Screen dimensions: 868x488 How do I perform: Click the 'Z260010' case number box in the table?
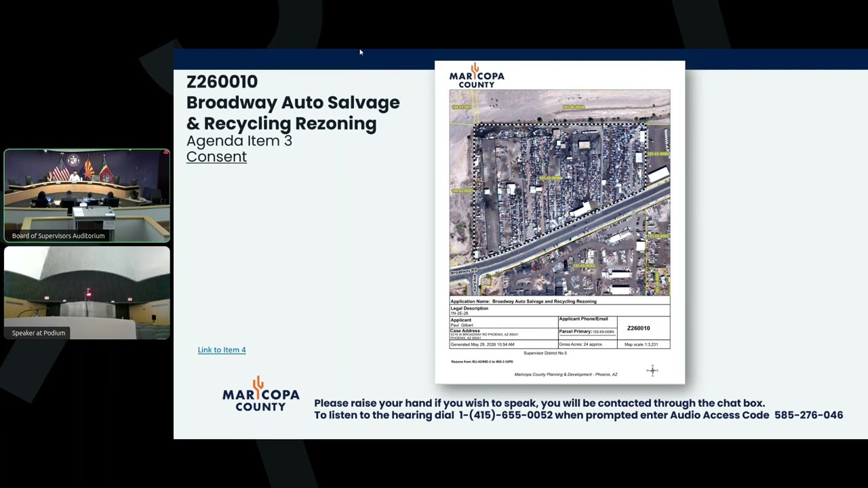point(644,328)
